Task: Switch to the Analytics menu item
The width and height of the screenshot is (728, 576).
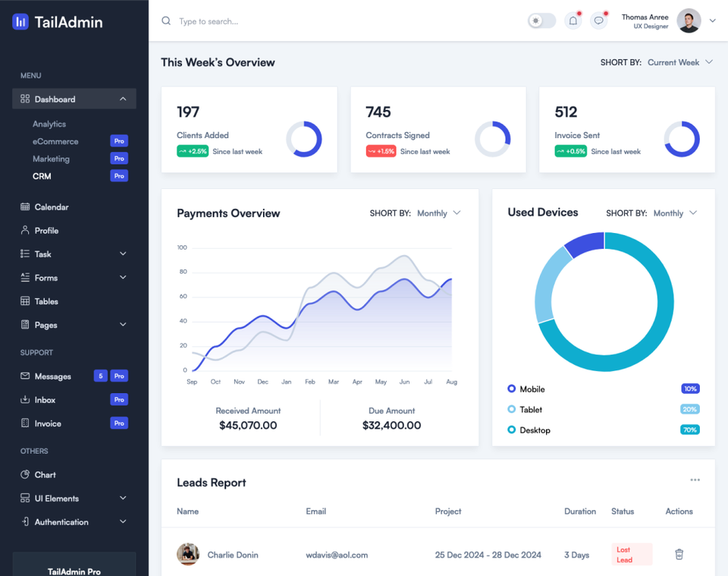Action: point(49,124)
